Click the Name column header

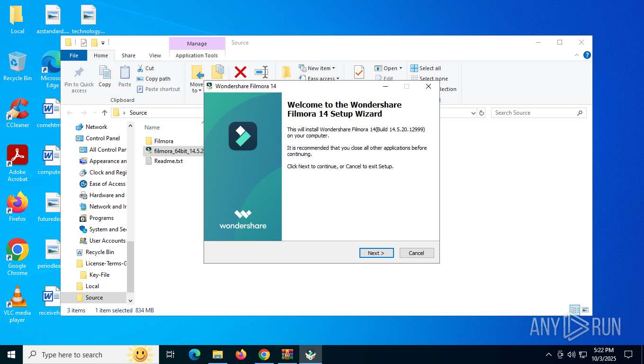pos(152,127)
